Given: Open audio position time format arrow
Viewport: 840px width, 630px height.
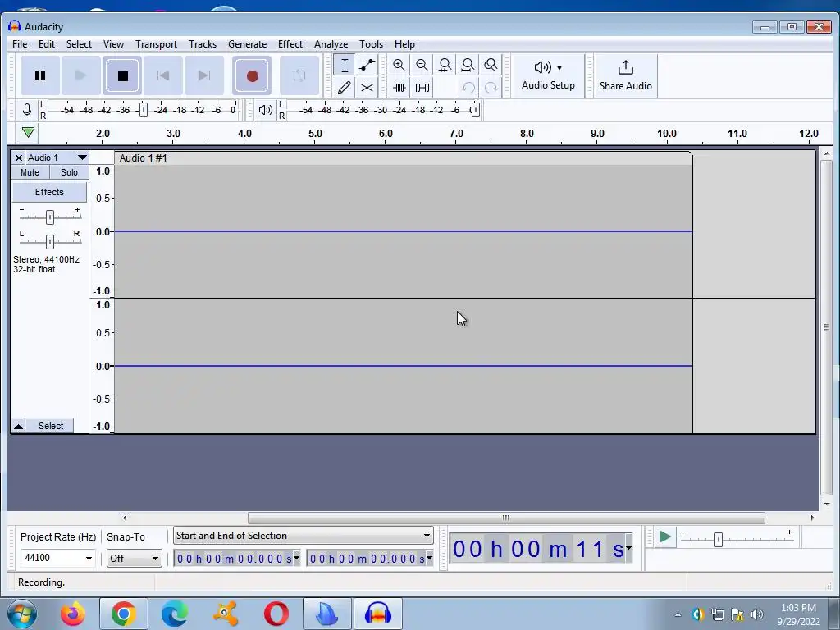Looking at the screenshot, I should coord(628,549).
